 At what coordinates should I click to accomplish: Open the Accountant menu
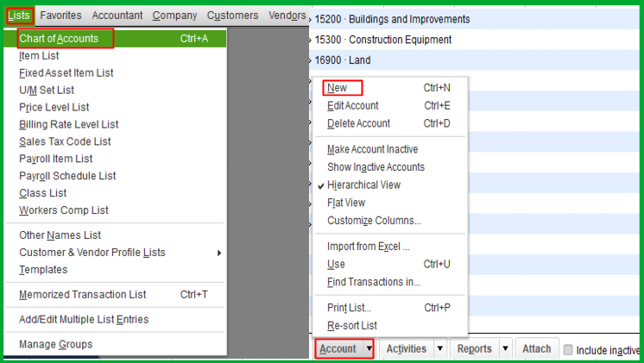click(117, 16)
